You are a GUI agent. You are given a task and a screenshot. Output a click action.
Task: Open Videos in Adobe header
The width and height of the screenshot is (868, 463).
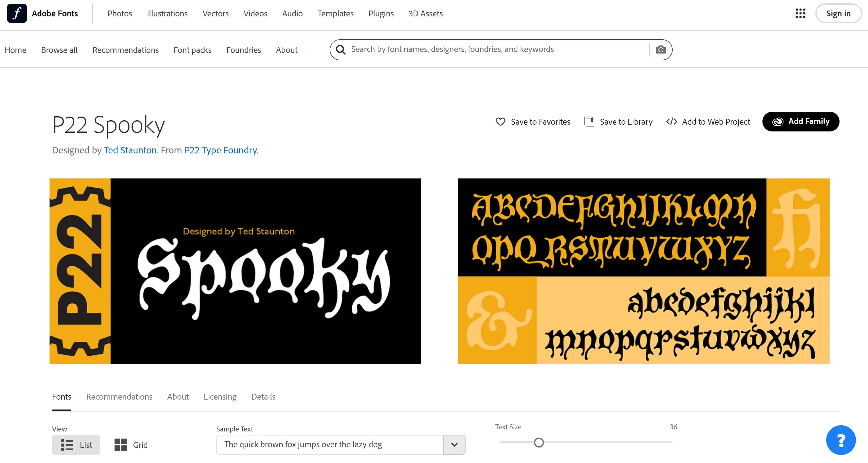click(x=255, y=14)
